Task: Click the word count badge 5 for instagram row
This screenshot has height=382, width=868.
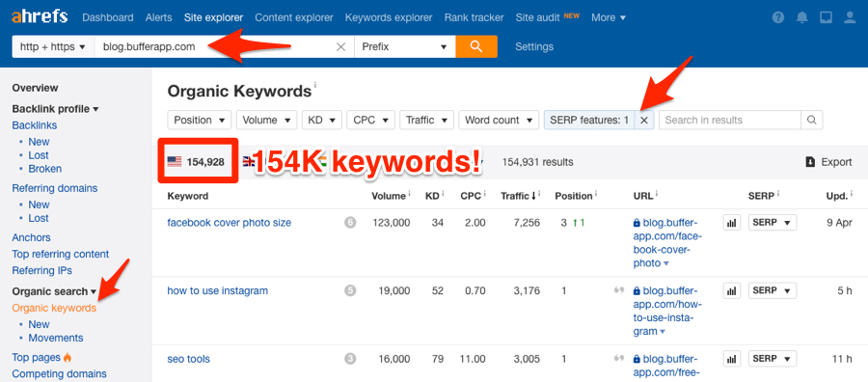Action: (350, 290)
